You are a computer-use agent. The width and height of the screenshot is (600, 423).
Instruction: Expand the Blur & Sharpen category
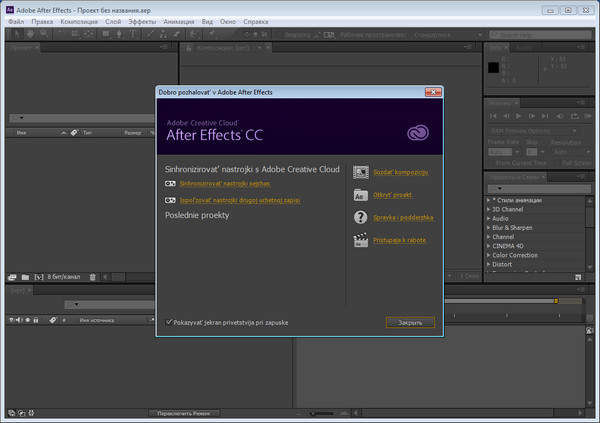coord(489,227)
